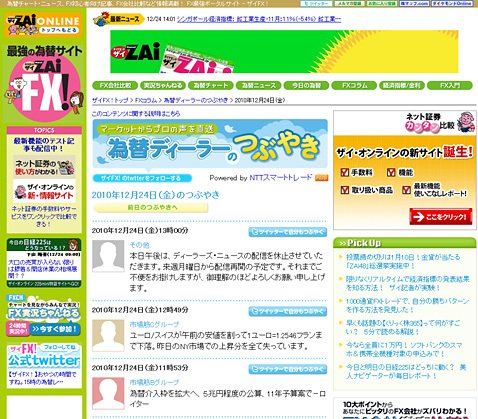This screenshot has width=478, height=419.
Task: Click the ザイFX! pink circle logo
Action: coord(44,90)
